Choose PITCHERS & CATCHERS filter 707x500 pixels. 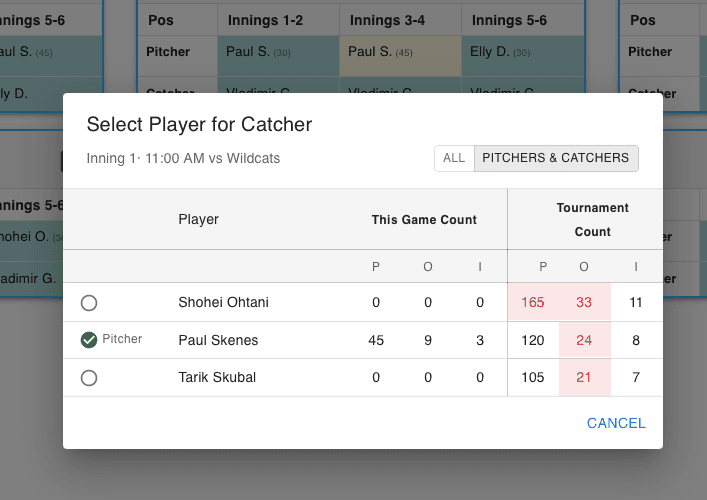[x=556, y=158]
